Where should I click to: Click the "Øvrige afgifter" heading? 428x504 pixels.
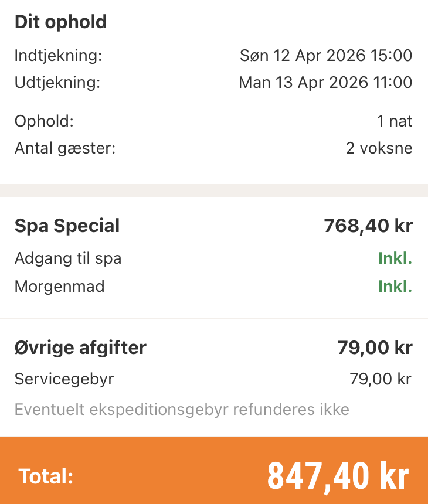[80, 348]
